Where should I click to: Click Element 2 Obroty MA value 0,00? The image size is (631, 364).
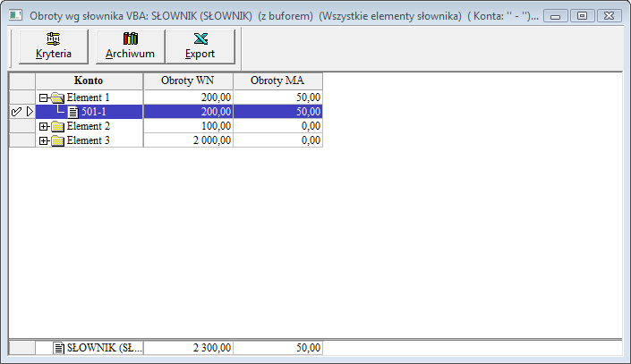pyautogui.click(x=311, y=126)
